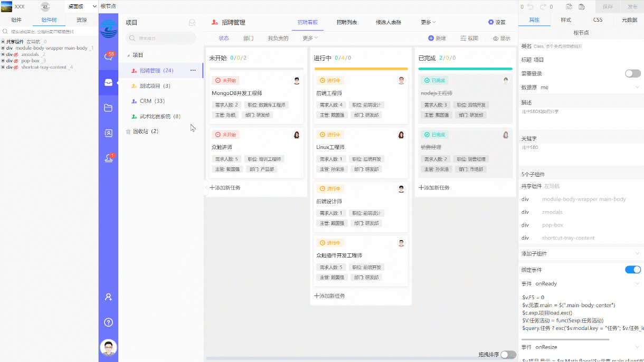
Task: Click 添加新任务 under 已完成 column
Action: (x=434, y=187)
